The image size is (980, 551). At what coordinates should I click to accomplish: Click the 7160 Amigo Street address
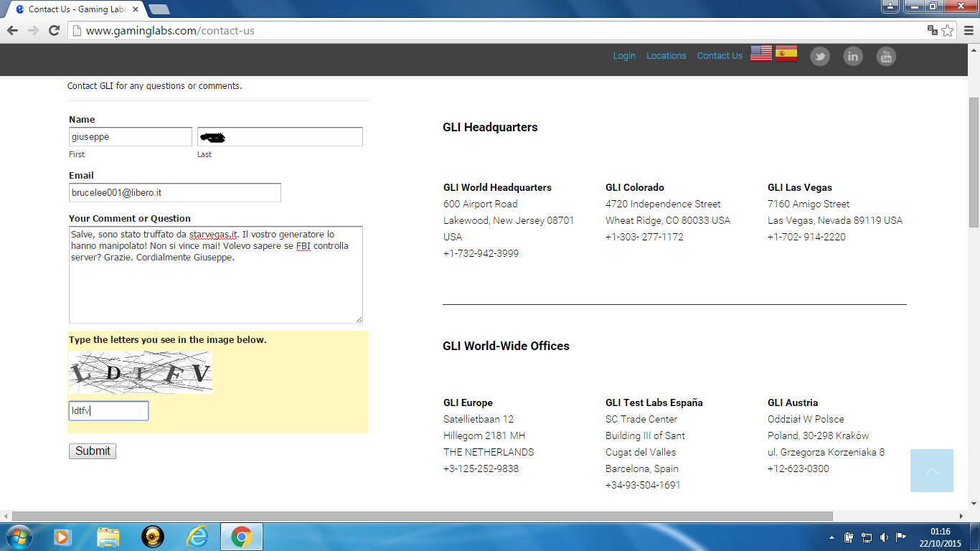click(809, 204)
